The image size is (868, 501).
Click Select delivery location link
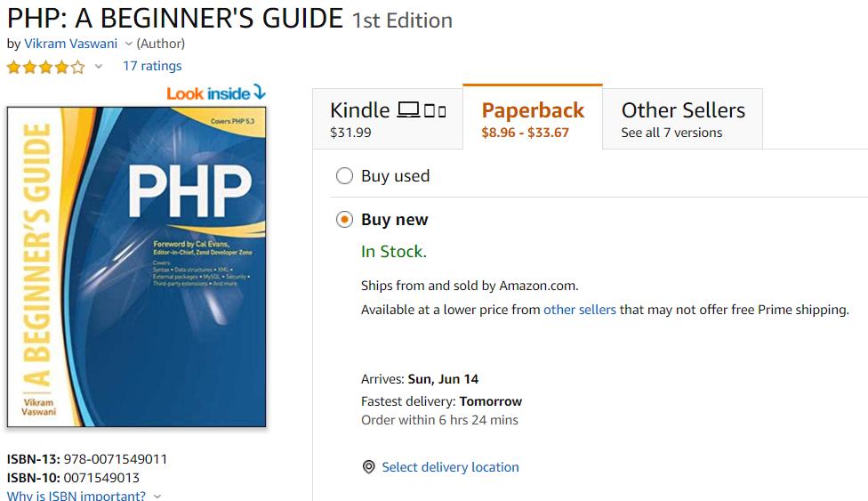[x=451, y=467]
